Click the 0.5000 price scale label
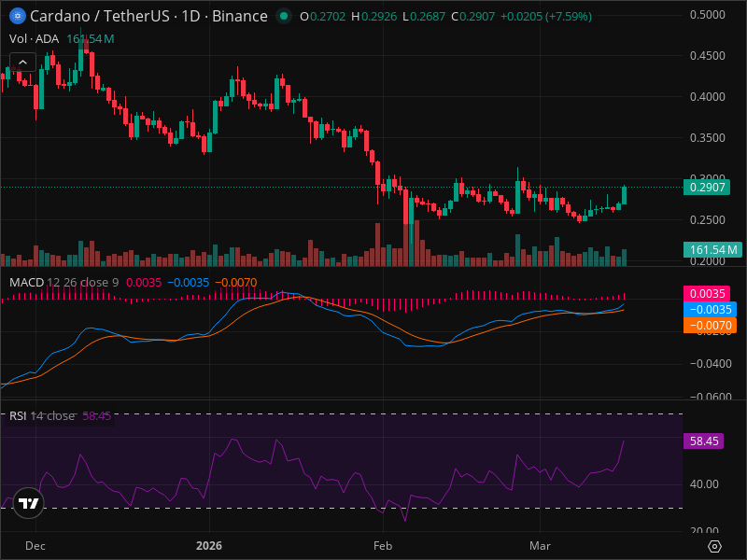The width and height of the screenshot is (747, 560). [708, 15]
